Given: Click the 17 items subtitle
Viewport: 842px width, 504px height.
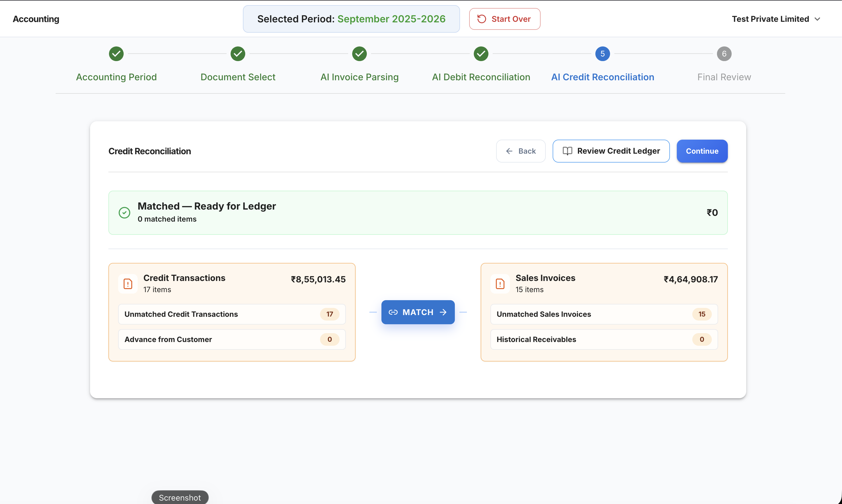Looking at the screenshot, I should tap(157, 289).
